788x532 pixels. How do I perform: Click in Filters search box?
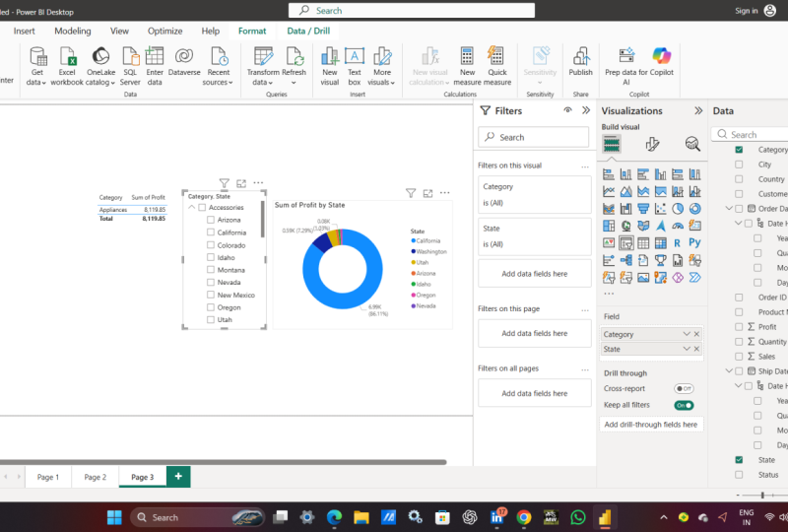coord(533,137)
